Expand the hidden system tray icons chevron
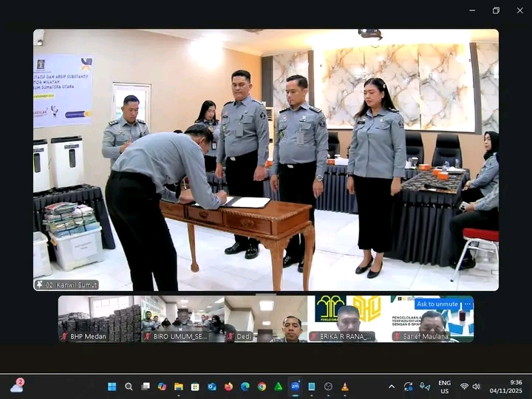Image resolution: width=532 pixels, height=399 pixels. tap(391, 386)
